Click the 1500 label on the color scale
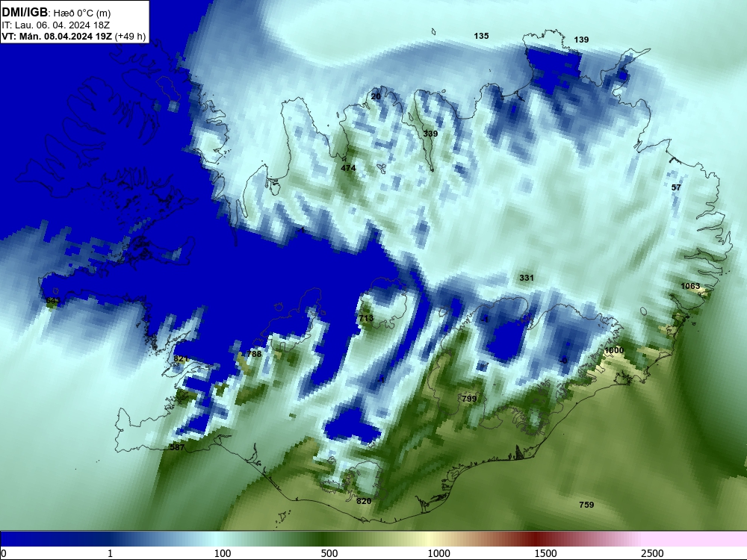Image resolution: width=747 pixels, height=560 pixels. tap(545, 553)
